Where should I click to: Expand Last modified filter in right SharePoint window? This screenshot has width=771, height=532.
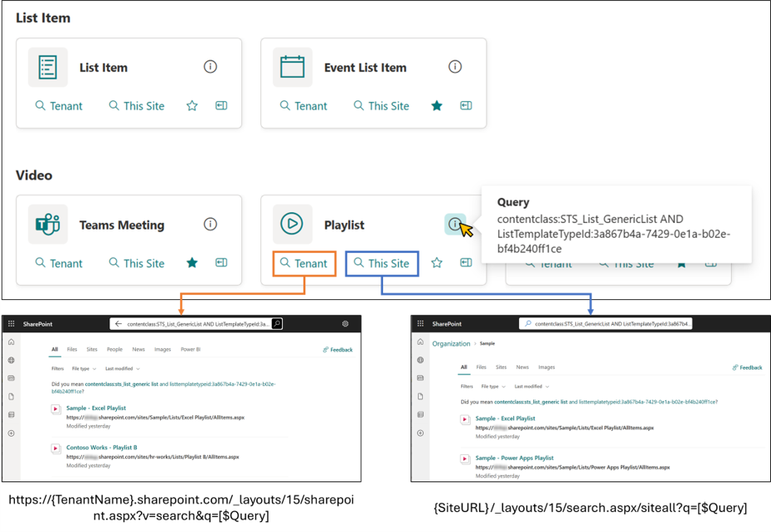[x=531, y=386]
